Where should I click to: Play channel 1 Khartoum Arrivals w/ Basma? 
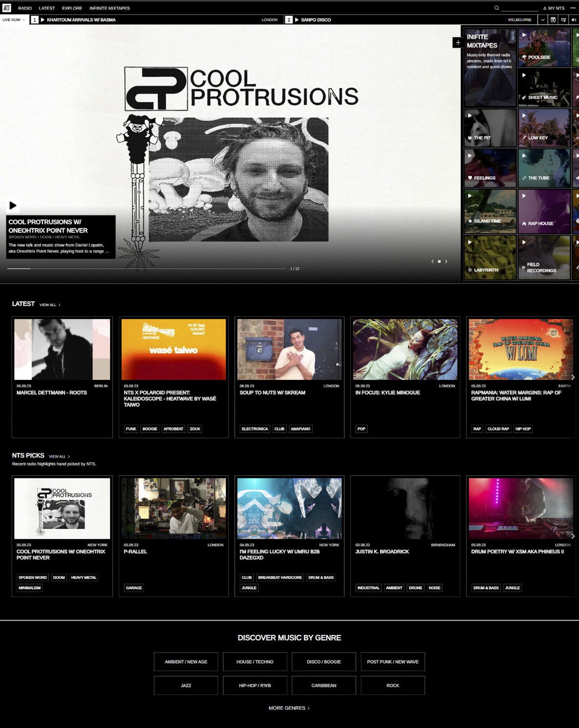point(43,20)
